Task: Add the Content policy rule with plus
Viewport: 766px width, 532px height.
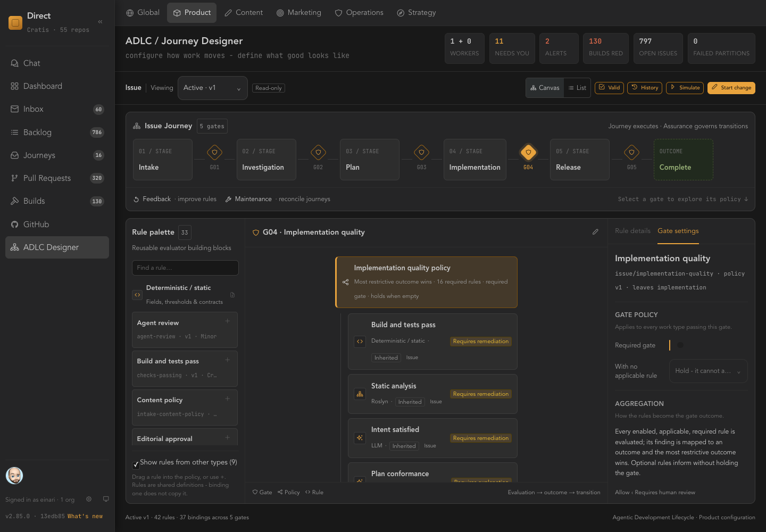Action: (228, 399)
